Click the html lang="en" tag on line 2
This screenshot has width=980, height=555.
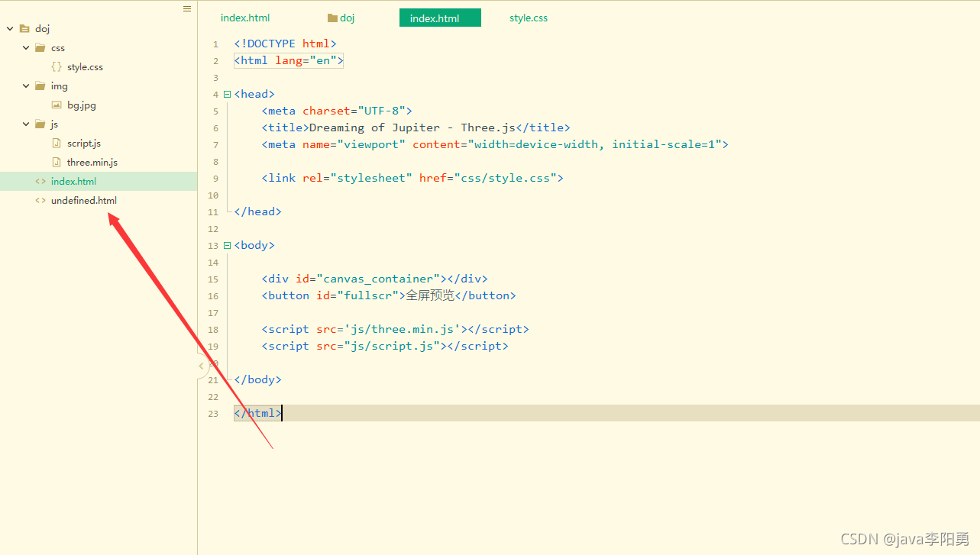[289, 61]
